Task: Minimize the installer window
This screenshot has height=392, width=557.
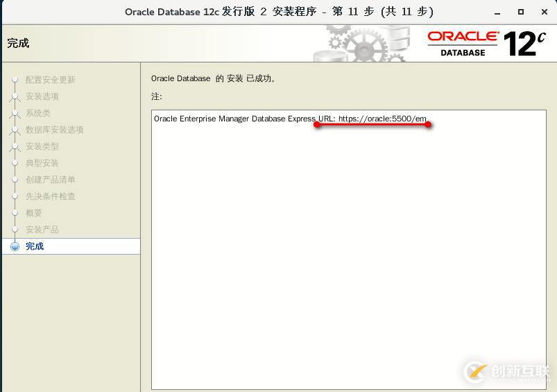Action: point(497,12)
